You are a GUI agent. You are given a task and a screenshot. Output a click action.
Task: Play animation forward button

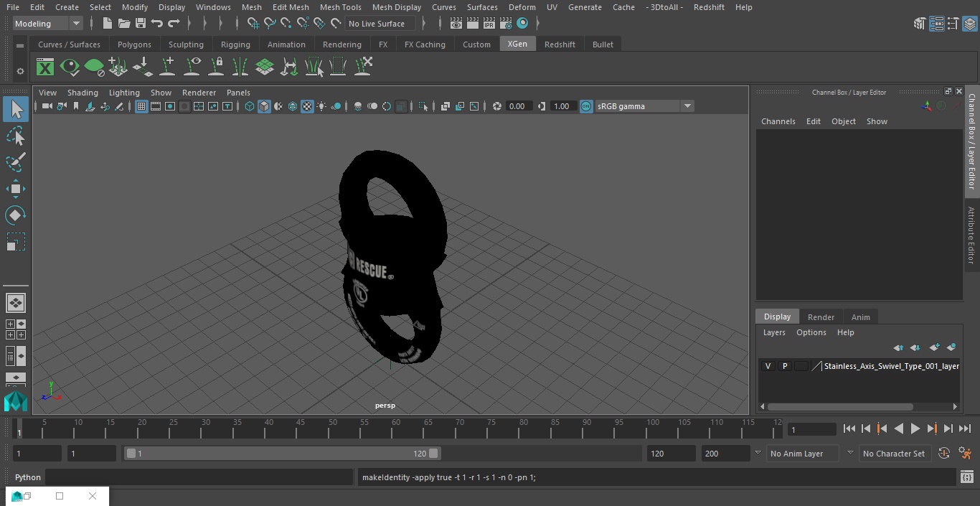coord(915,428)
